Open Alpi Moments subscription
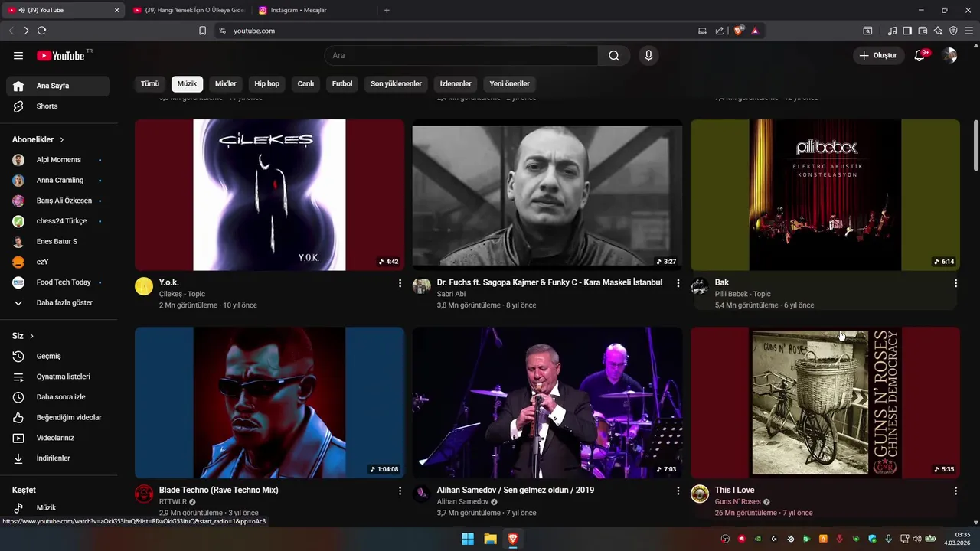Image resolution: width=980 pixels, height=551 pixels. click(58, 160)
